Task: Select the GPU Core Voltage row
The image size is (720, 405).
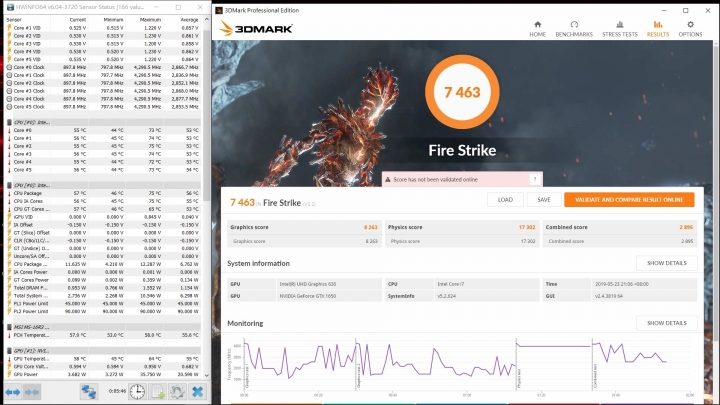Action: 103,366
